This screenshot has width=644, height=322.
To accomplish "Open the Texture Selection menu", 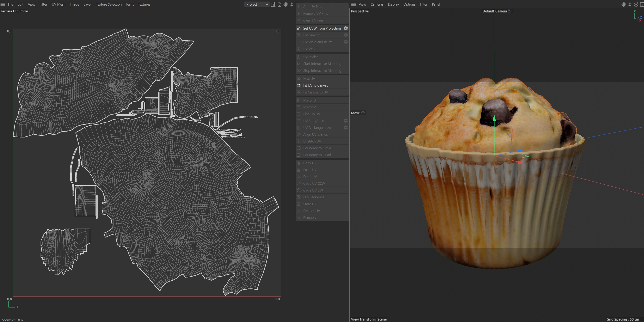I will click(x=109, y=5).
